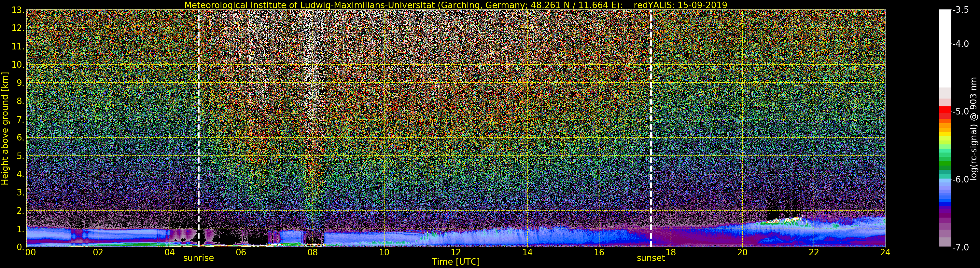Click height axis tick label '12.'

tap(18, 28)
